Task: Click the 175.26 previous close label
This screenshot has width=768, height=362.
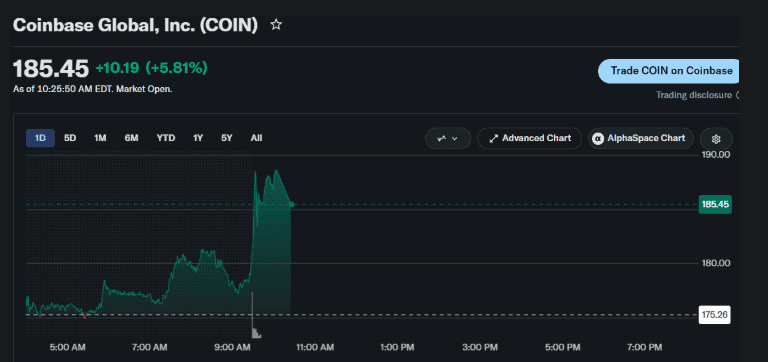Action: click(x=714, y=314)
